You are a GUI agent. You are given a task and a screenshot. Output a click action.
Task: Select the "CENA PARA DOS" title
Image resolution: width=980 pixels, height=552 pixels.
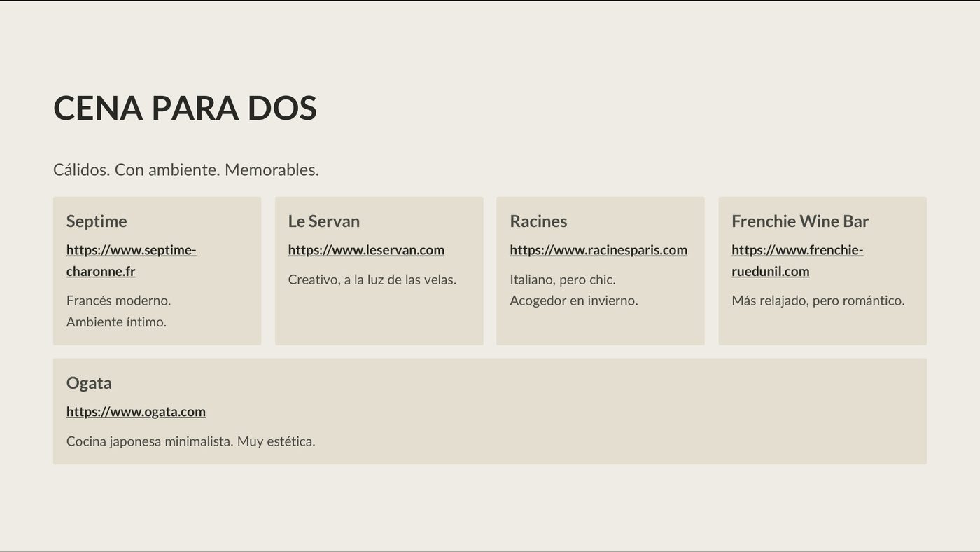pyautogui.click(x=185, y=109)
